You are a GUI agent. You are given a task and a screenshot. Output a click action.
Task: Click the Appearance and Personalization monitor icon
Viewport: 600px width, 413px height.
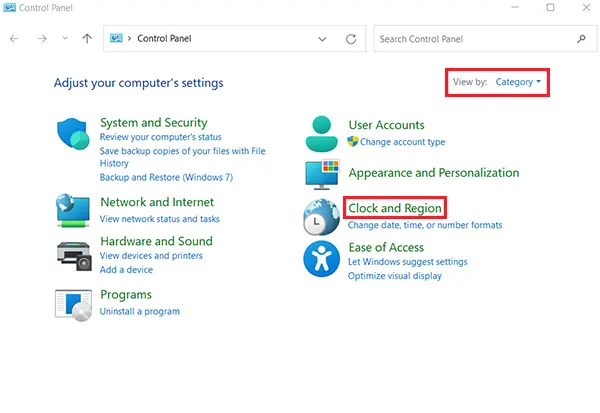pos(323,174)
